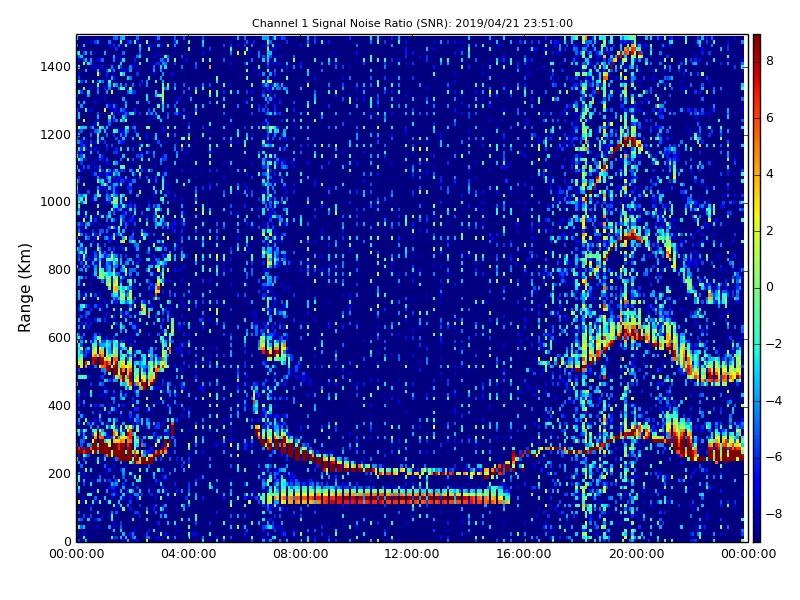Click the SNR colorbar strip

[x=757, y=288]
